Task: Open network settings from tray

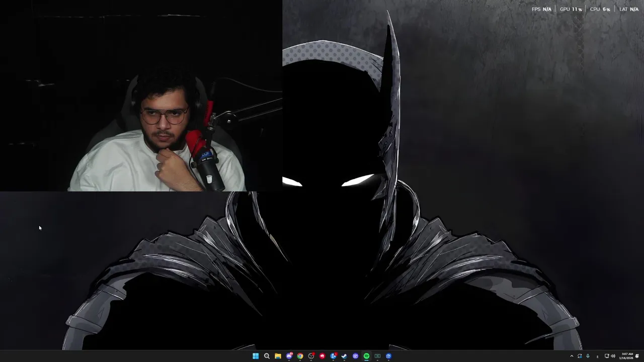Action: click(x=607, y=356)
